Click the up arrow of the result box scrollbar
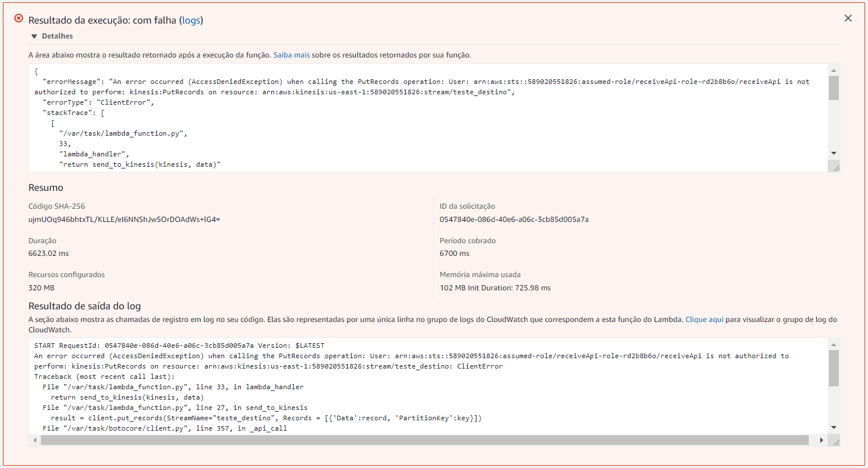 pos(834,70)
